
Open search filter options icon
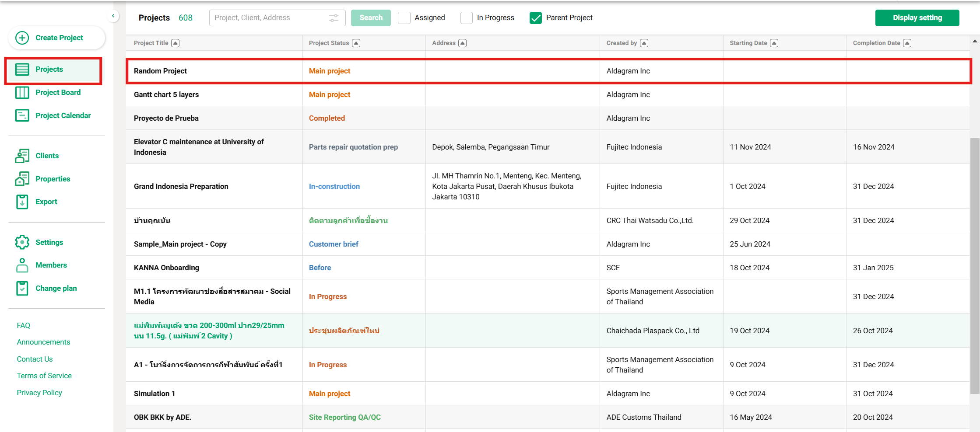click(x=334, y=18)
